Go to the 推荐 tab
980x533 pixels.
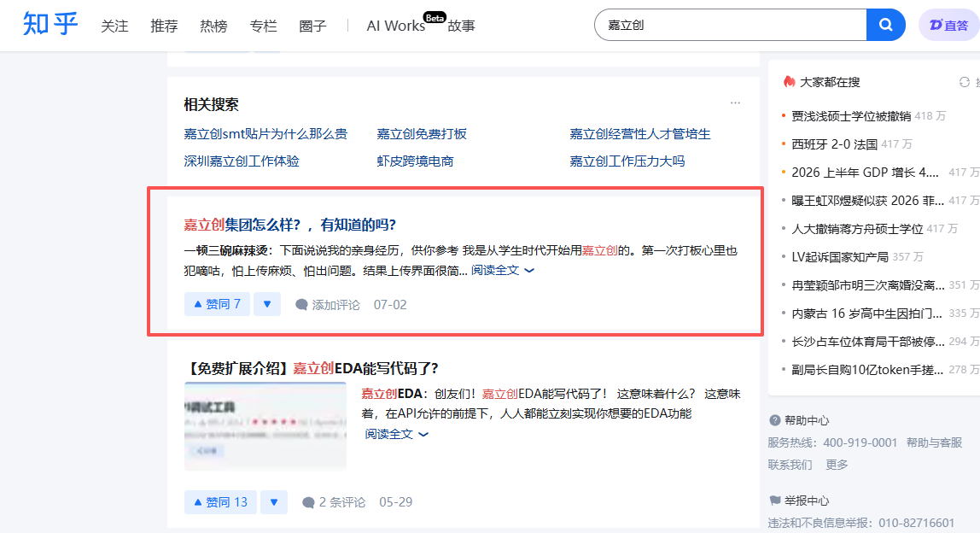(x=164, y=26)
